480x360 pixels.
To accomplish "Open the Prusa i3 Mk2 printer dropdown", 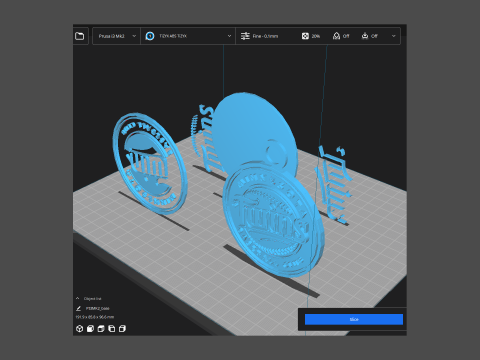I will tap(116, 36).
